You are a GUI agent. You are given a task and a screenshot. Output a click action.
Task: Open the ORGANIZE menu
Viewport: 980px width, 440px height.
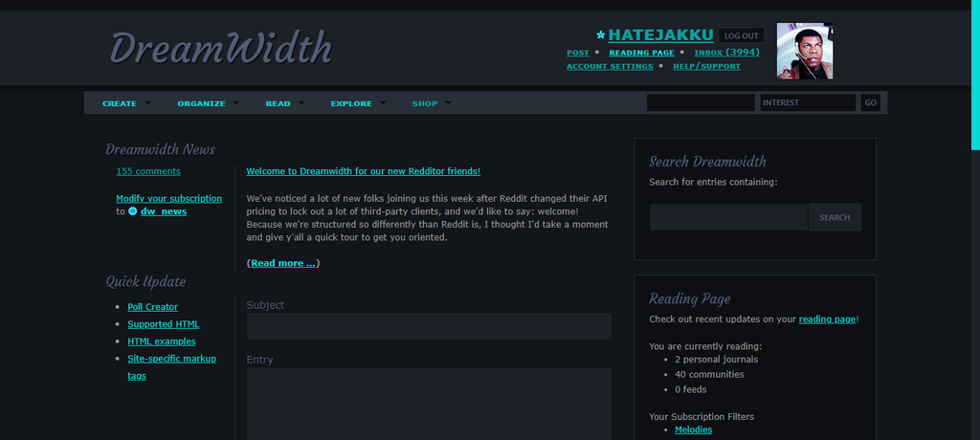201,103
